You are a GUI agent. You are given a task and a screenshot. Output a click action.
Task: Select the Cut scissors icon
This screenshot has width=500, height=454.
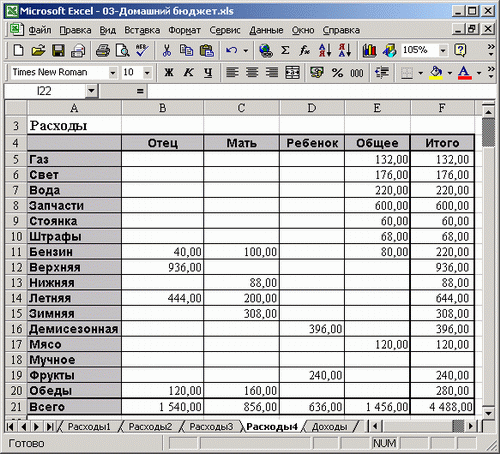click(166, 51)
